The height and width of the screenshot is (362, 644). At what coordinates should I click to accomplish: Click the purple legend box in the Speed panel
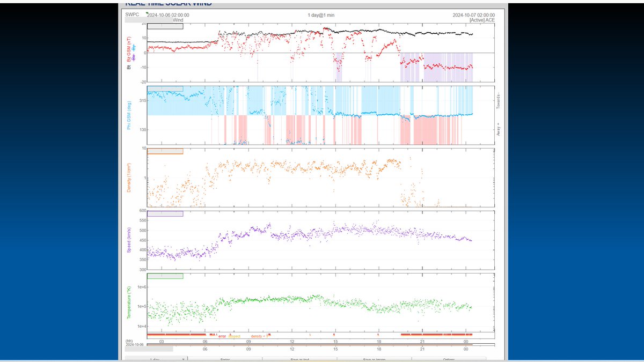[166, 213]
